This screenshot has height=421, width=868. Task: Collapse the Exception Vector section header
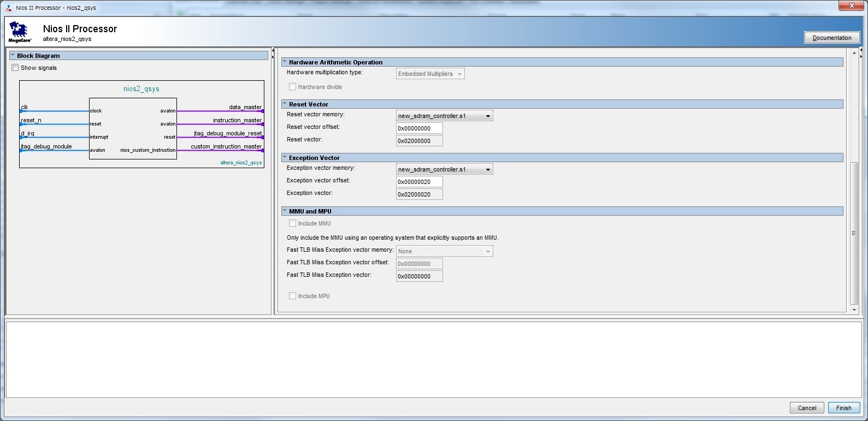coord(285,158)
